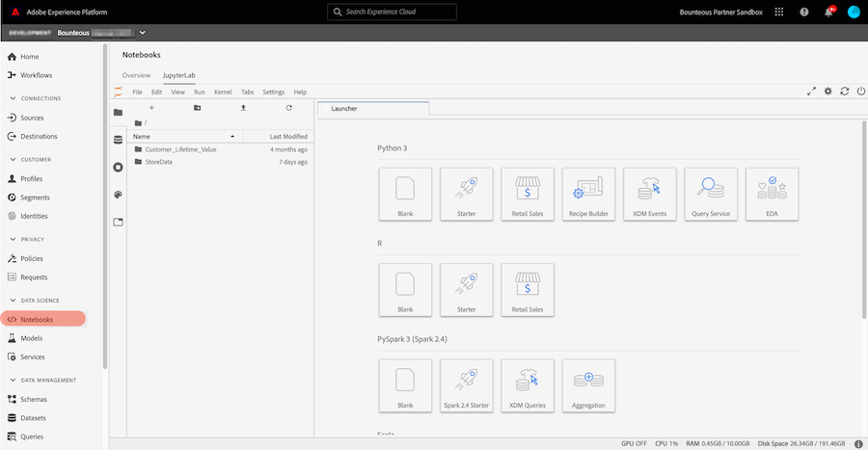
Task: Open the Bounteous sandbox dropdown
Action: [x=143, y=33]
